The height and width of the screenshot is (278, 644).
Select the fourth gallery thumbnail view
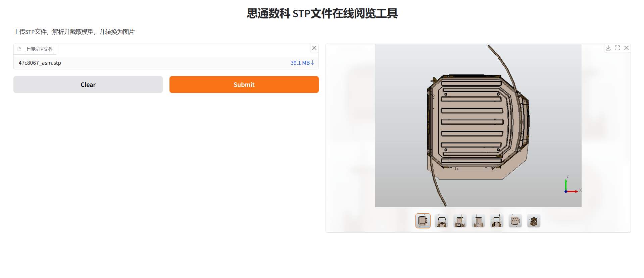[478, 221]
